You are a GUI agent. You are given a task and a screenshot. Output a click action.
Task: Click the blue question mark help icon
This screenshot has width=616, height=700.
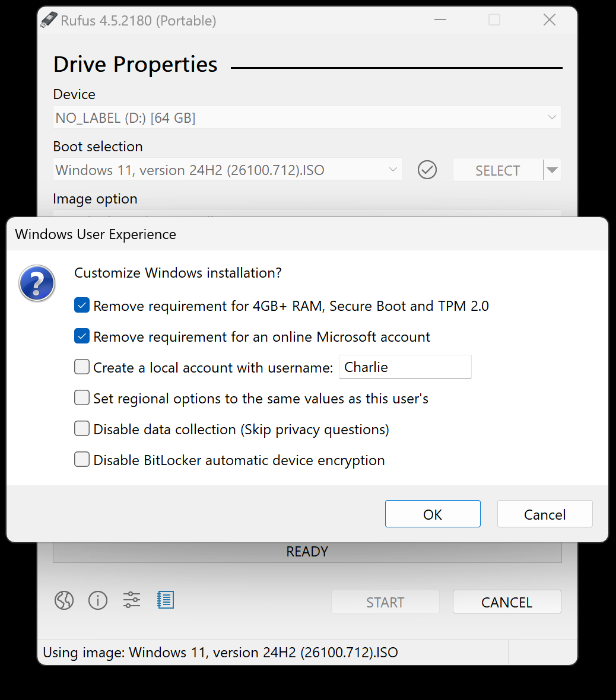(37, 283)
